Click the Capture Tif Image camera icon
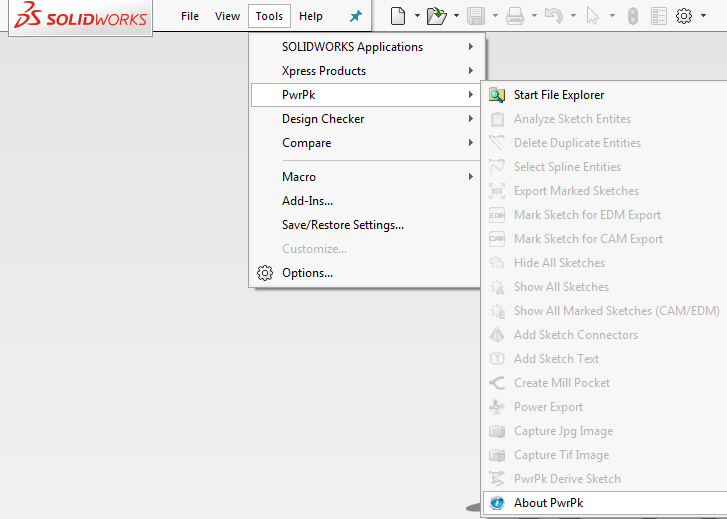The height and width of the screenshot is (519, 727). pos(497,455)
